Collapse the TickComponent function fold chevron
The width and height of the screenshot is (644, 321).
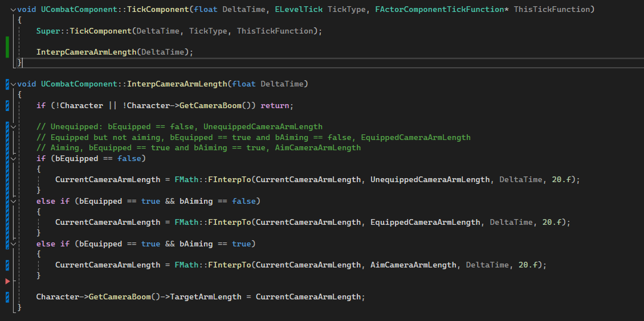(14, 10)
